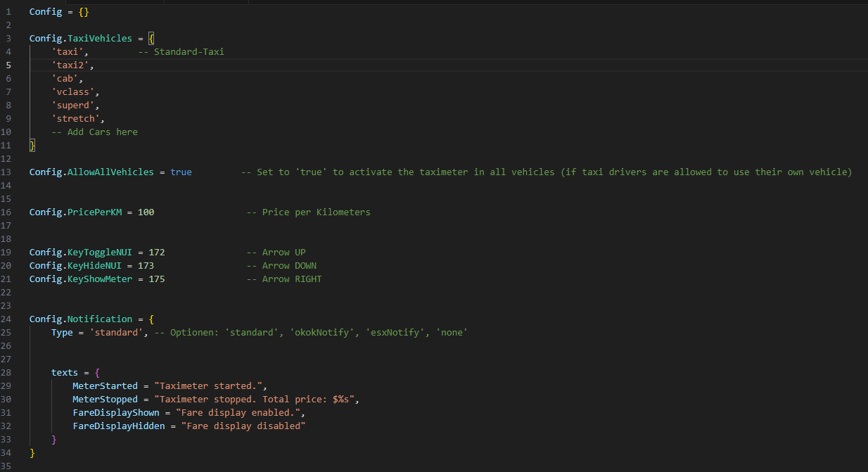The height and width of the screenshot is (472, 868).
Task: Click the closing brace on line 11
Action: [32, 146]
